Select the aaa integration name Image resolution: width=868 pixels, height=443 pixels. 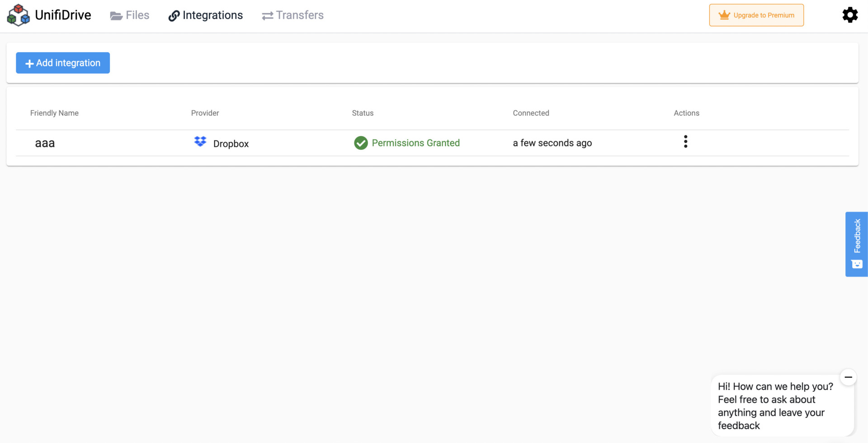tap(45, 143)
